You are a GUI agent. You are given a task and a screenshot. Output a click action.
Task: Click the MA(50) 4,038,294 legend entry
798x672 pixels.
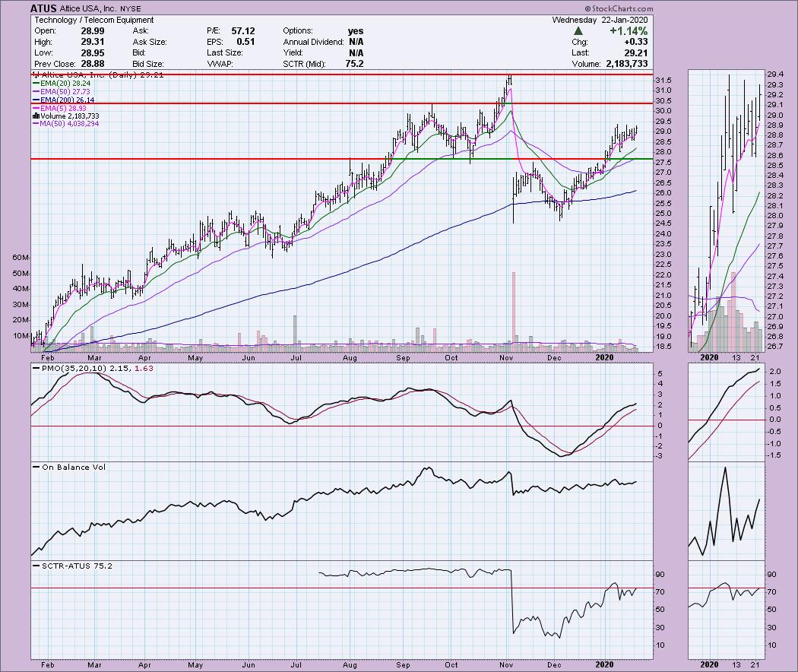pos(65,124)
